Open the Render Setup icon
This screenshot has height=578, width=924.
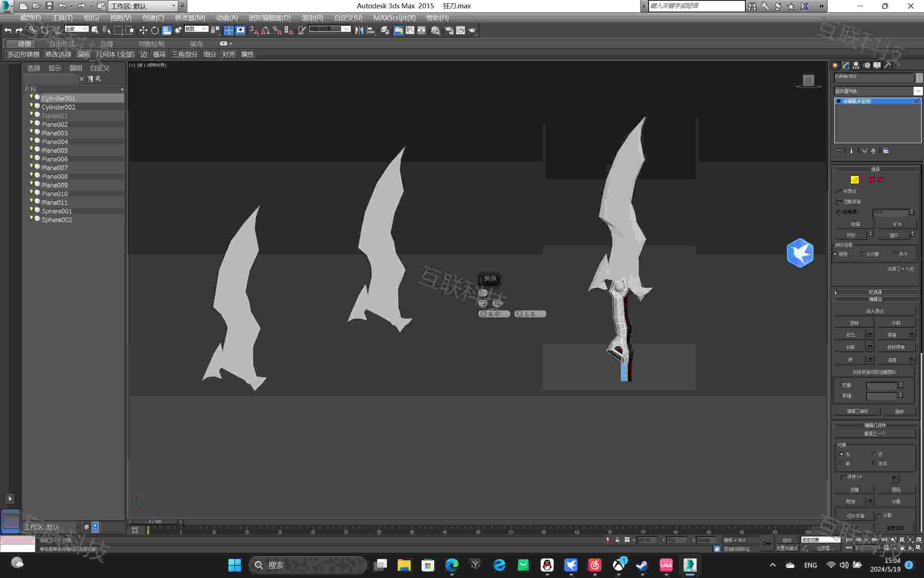pyautogui.click(x=449, y=30)
